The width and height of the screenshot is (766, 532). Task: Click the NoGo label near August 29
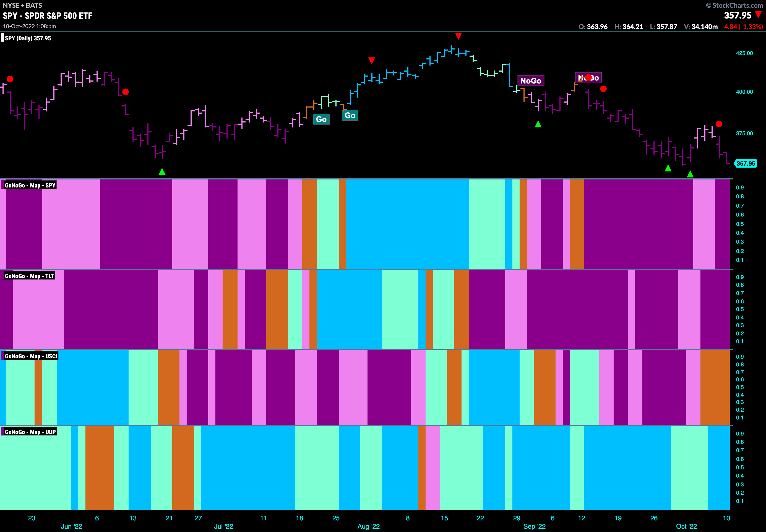coord(531,81)
